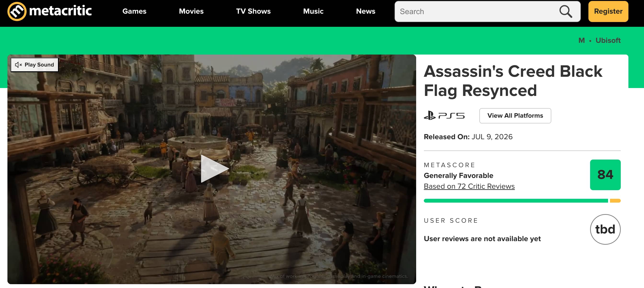Click the Released On JUL 9, 2026 text
The height and width of the screenshot is (288, 644).
468,137
